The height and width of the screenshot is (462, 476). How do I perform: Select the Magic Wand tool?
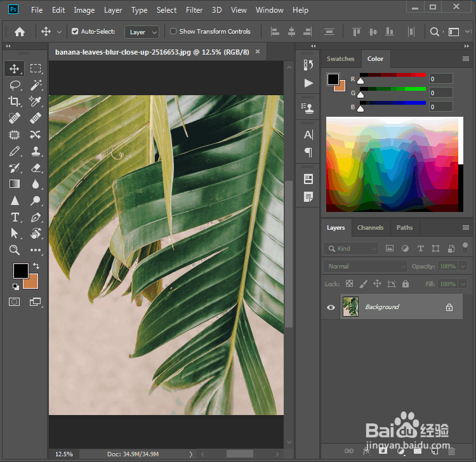36,85
